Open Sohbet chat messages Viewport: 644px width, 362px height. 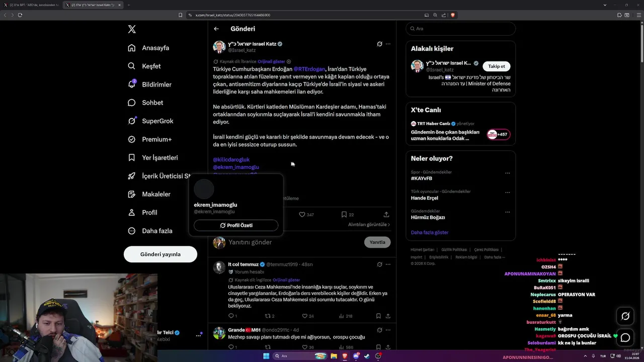(145, 103)
